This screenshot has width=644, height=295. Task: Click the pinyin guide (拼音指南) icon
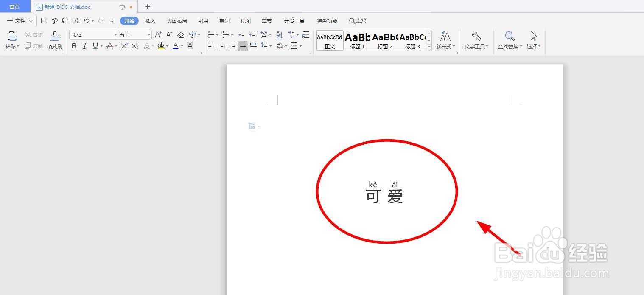193,34
